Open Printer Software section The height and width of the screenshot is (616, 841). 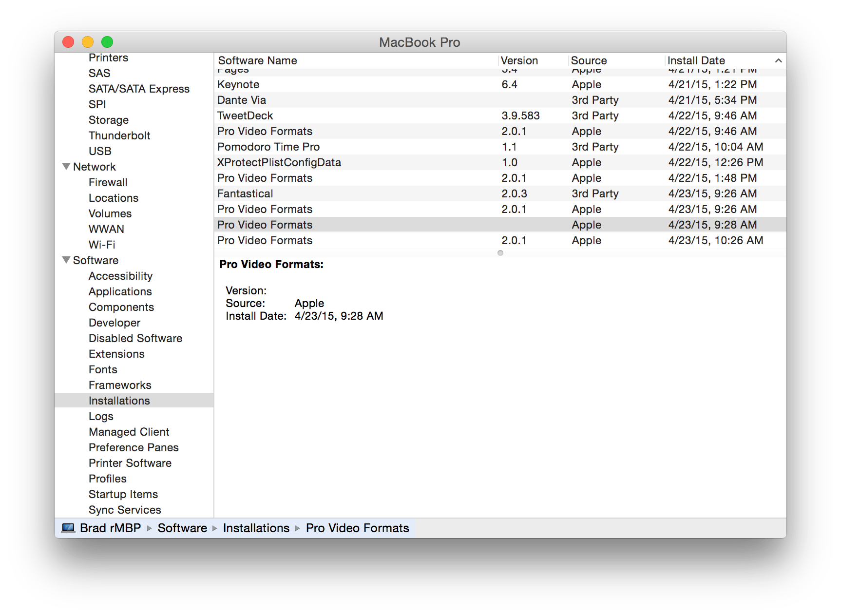click(x=130, y=462)
